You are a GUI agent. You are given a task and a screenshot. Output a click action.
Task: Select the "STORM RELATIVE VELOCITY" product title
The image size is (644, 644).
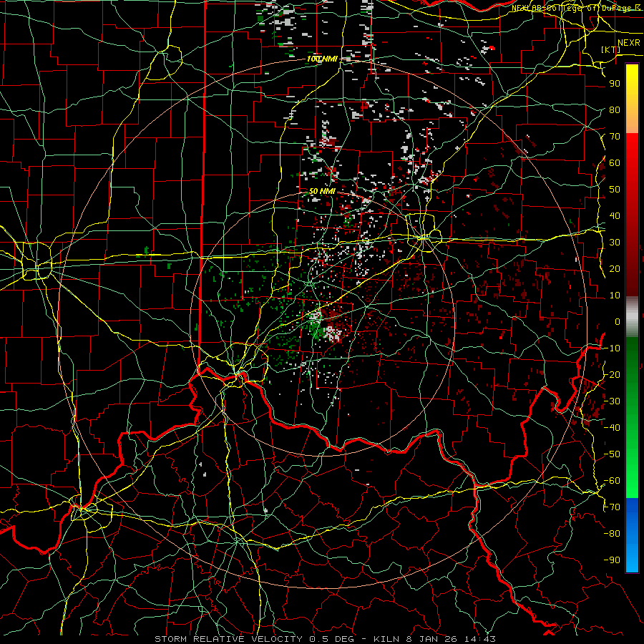[x=228, y=639]
